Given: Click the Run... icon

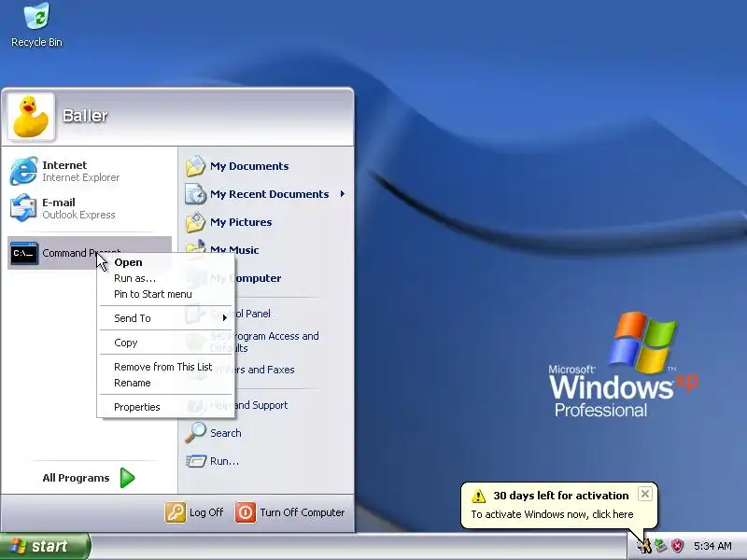Looking at the screenshot, I should click(x=195, y=461).
